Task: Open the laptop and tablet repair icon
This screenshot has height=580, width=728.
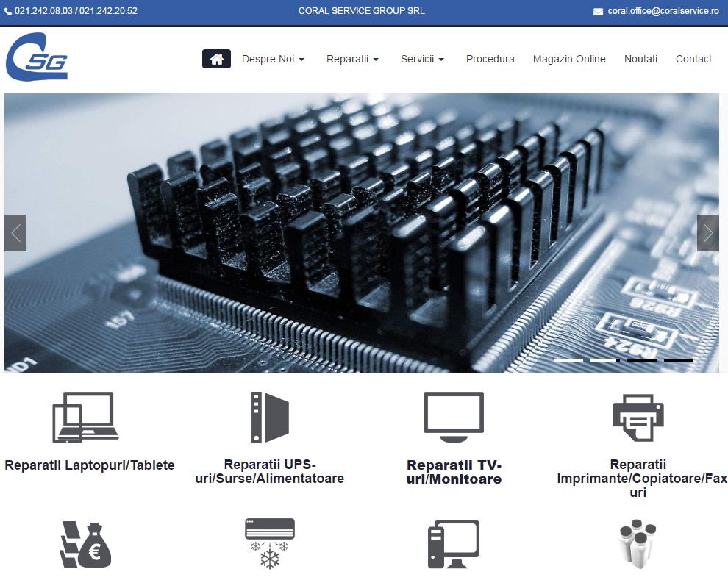Action: pyautogui.click(x=83, y=417)
